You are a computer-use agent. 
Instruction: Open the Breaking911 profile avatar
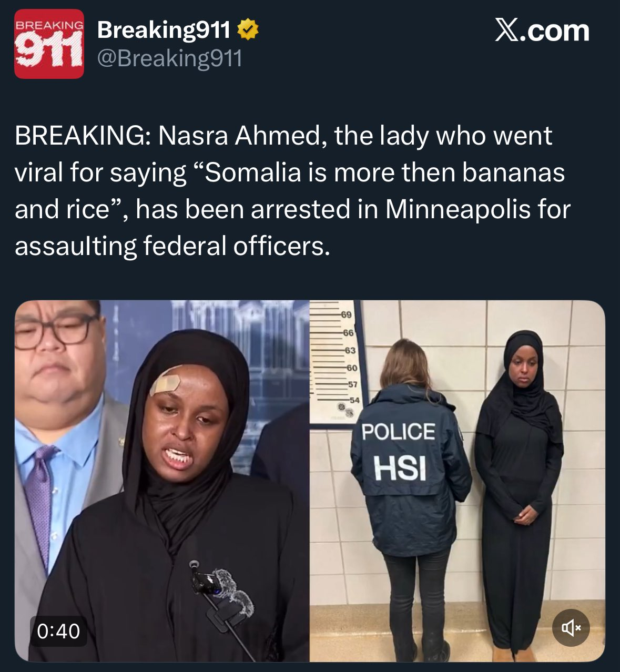(49, 44)
